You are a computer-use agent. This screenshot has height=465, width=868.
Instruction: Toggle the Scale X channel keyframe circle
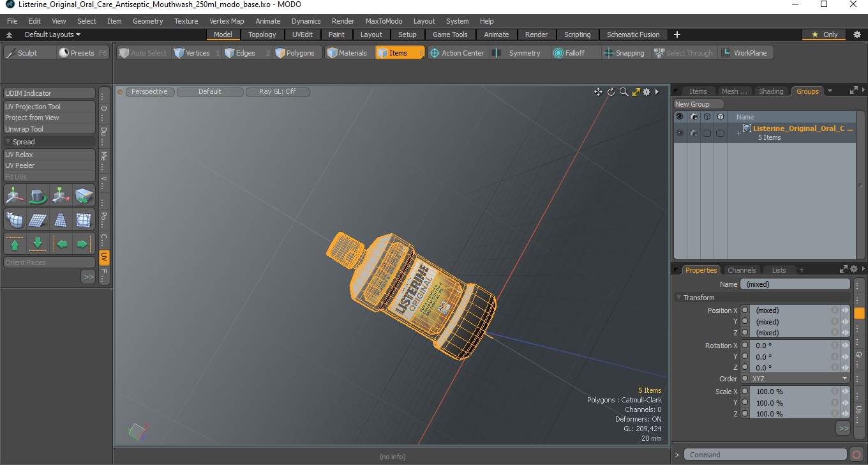tap(745, 392)
